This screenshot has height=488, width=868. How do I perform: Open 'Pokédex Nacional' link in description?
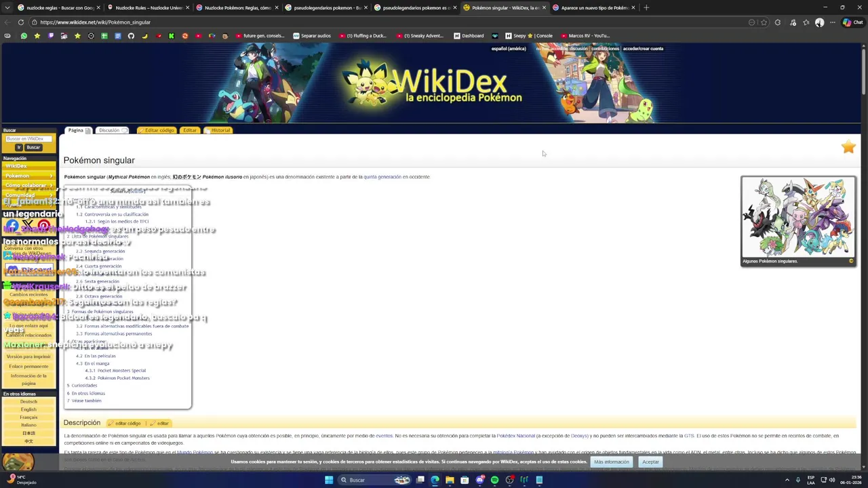pos(515,436)
